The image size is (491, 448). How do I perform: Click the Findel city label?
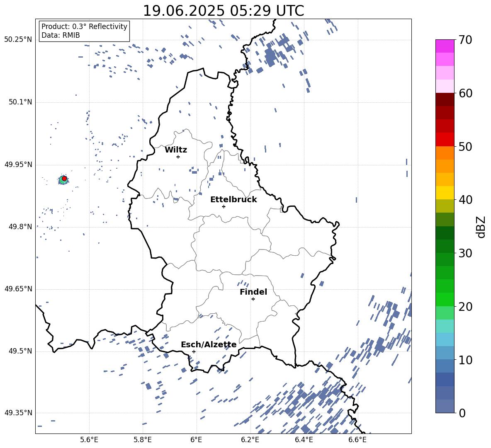[253, 292]
